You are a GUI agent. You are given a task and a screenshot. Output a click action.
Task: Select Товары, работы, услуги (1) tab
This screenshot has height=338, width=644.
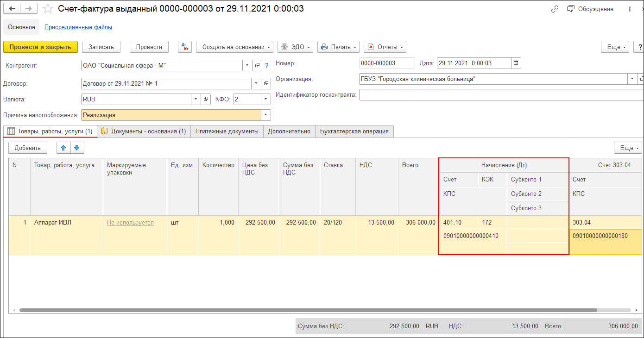[50, 131]
